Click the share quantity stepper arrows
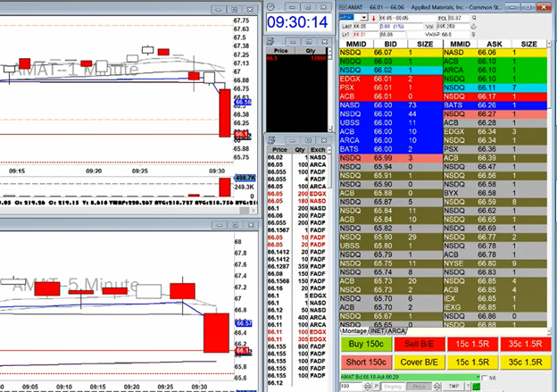Viewport: 557px width, 392px height. 369,386
